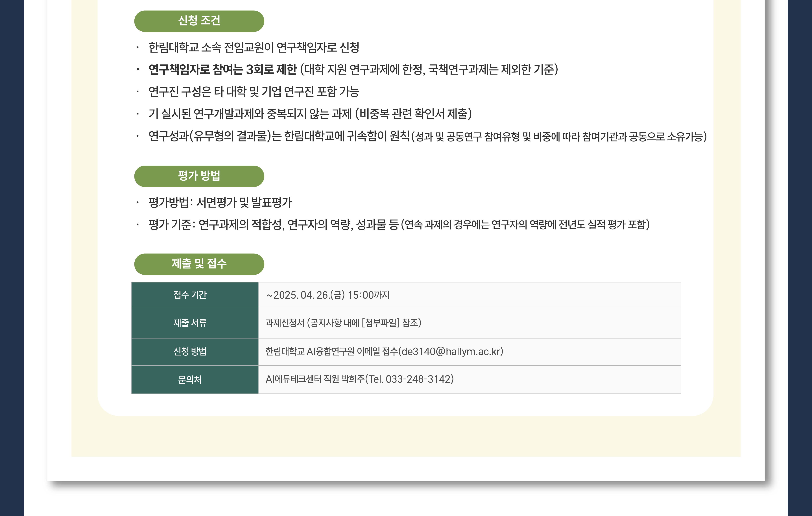
Task: Click the 접수 기간 table header cell
Action: [x=195, y=295]
